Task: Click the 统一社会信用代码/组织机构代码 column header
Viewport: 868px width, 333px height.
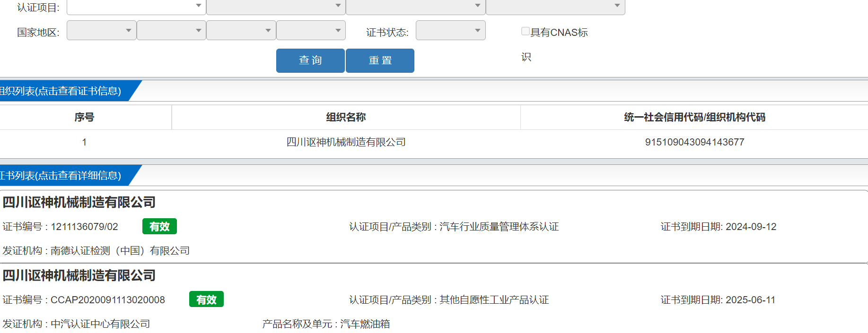Action: 694,117
